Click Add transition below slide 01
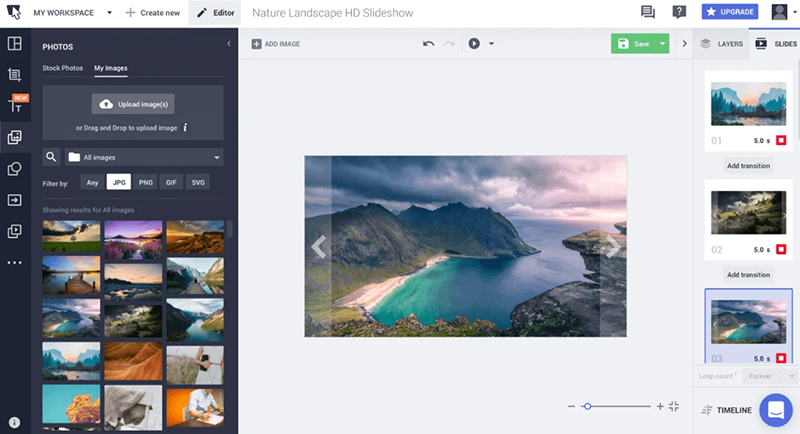This screenshot has width=800, height=434. (748, 165)
